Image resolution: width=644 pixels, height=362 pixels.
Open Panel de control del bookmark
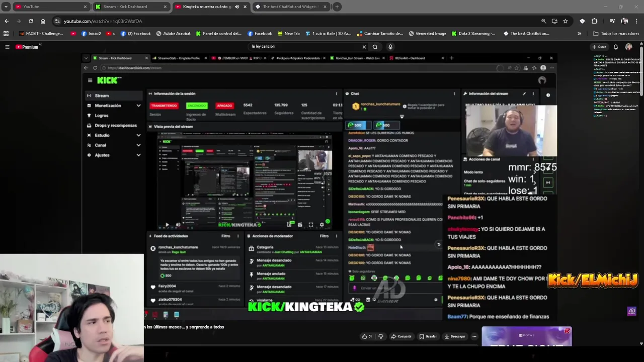click(x=219, y=34)
